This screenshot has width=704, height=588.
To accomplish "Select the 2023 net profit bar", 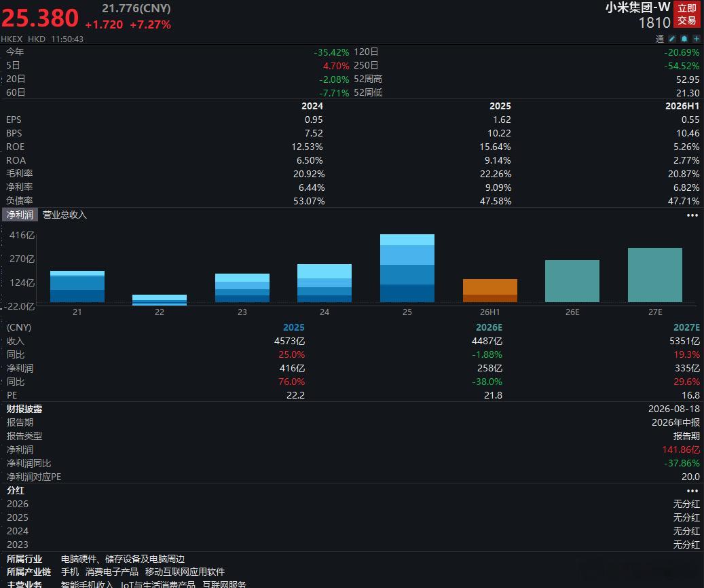I will 242,288.
